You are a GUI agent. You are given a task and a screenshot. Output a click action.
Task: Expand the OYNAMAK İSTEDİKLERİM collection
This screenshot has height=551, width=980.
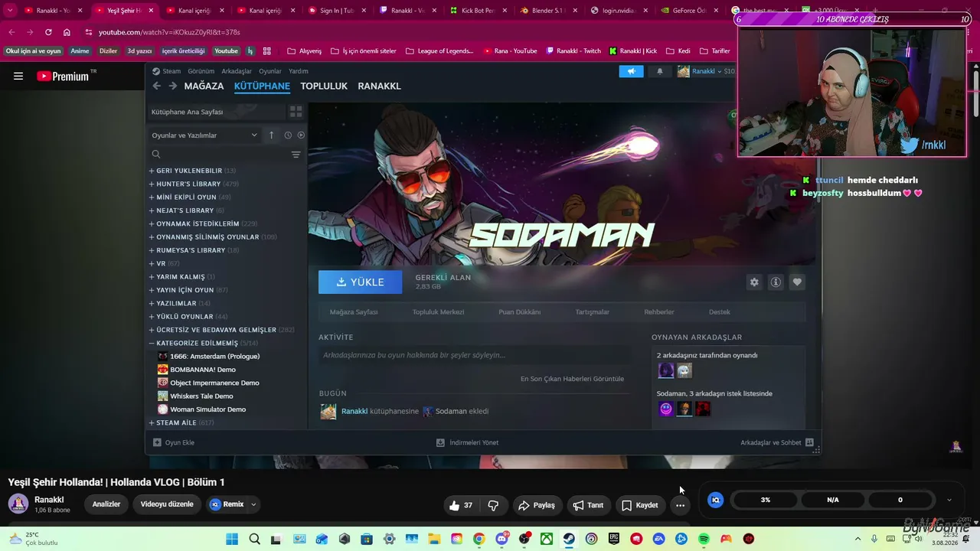coord(152,223)
